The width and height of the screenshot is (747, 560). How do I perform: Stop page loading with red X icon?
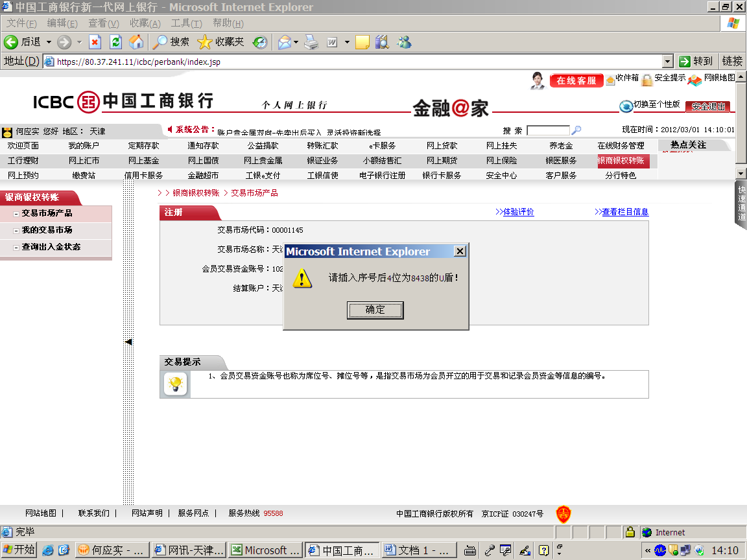95,42
